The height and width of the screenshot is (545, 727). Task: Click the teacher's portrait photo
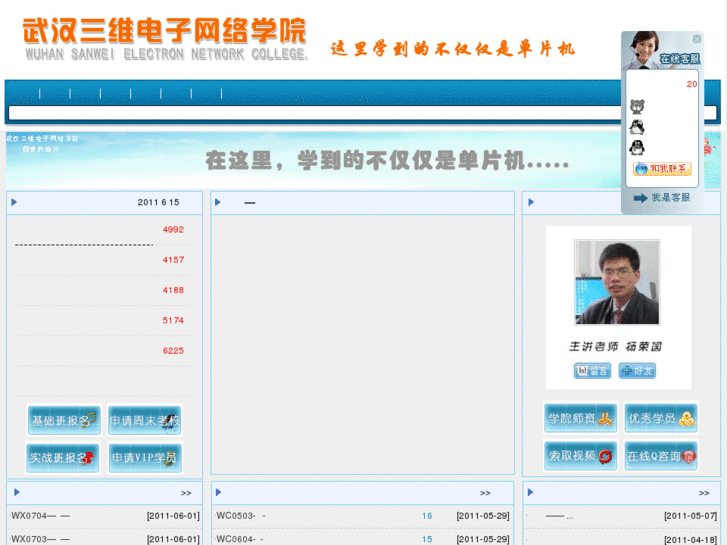click(617, 282)
